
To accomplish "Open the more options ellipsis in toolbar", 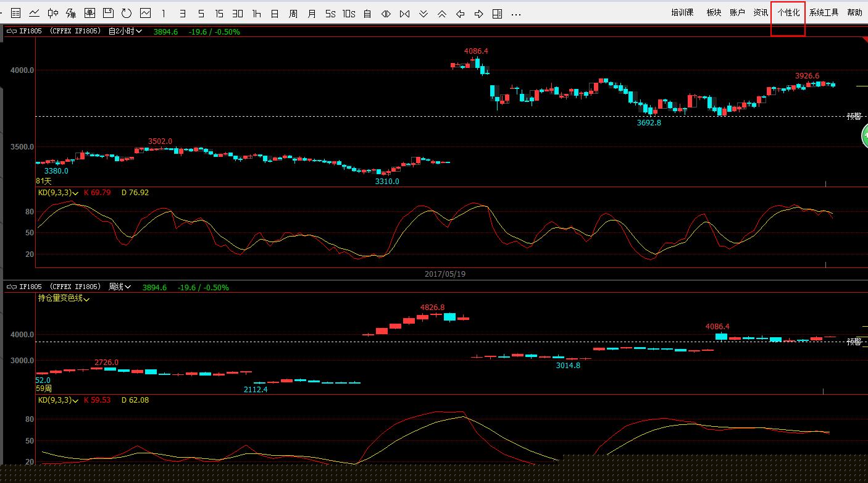I will pos(517,14).
